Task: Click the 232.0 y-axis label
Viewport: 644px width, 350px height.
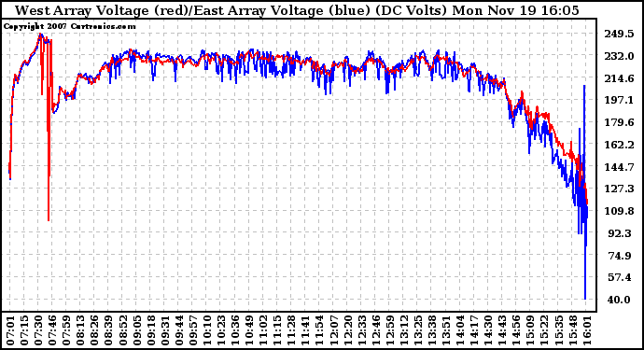Action: coord(619,56)
